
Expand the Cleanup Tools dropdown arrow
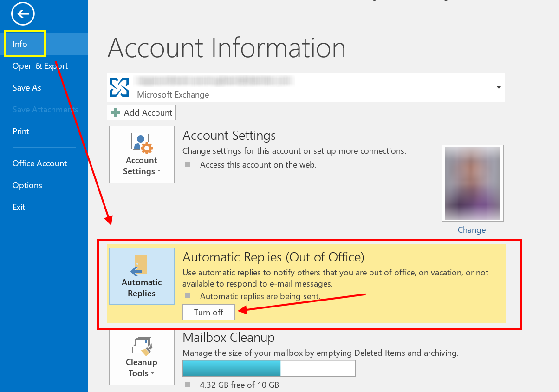tap(152, 374)
